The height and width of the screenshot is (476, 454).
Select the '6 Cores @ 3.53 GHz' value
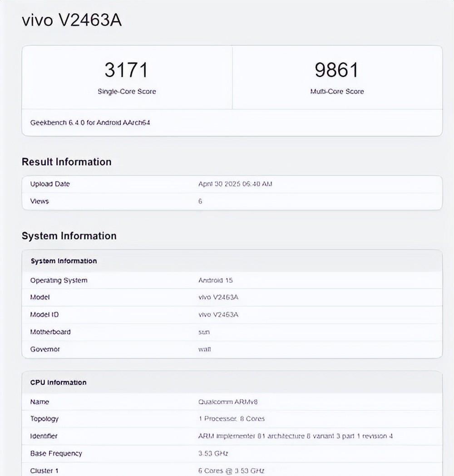[x=232, y=471]
